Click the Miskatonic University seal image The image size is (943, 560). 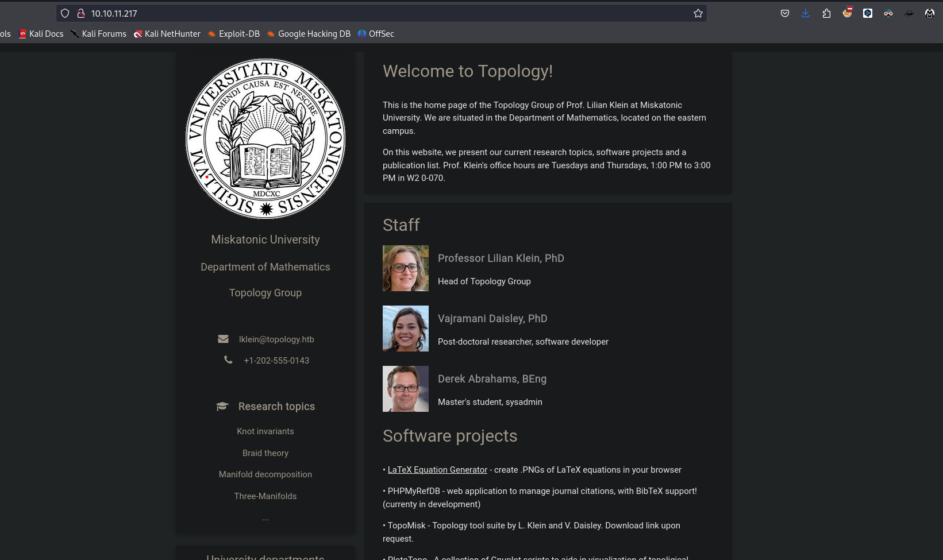coord(265,138)
